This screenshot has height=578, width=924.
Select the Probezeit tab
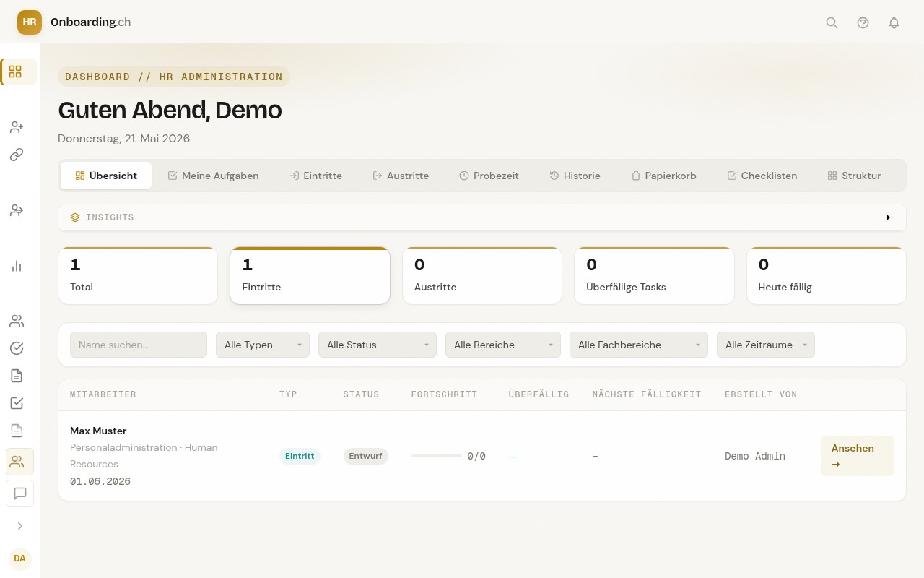point(489,176)
